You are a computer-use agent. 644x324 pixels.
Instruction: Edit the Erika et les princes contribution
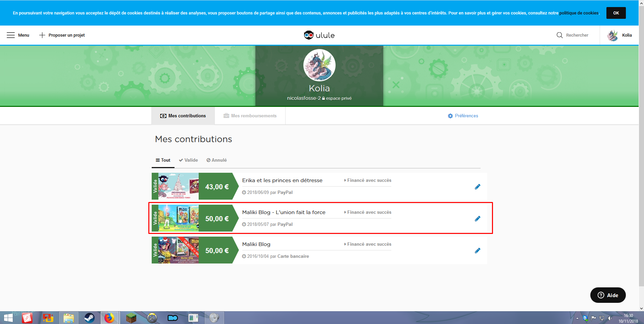(477, 187)
